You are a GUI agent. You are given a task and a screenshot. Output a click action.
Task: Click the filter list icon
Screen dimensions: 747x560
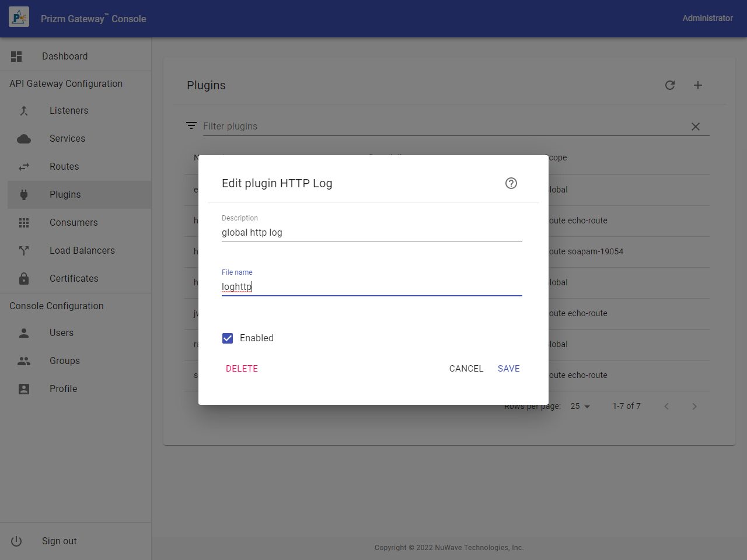coord(191,126)
